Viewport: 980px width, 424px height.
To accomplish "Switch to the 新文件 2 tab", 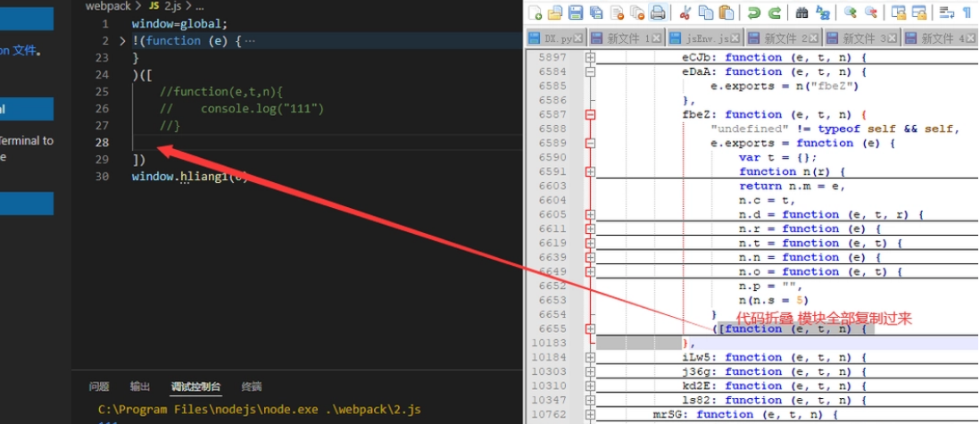I will pos(784,38).
